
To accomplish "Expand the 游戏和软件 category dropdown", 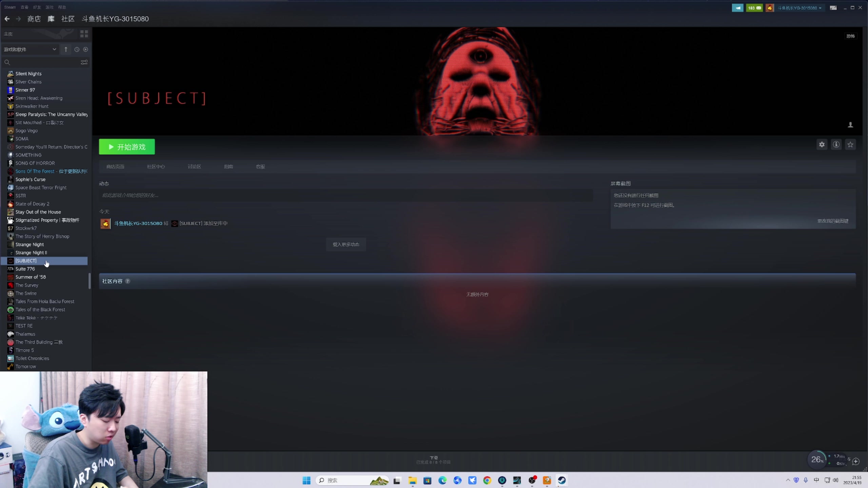I will click(x=30, y=49).
